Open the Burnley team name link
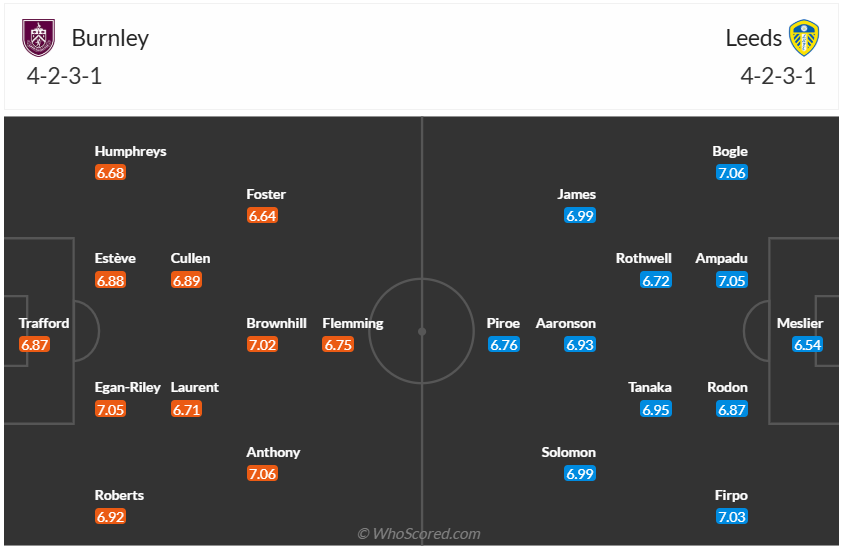841x546 pixels. 110,38
